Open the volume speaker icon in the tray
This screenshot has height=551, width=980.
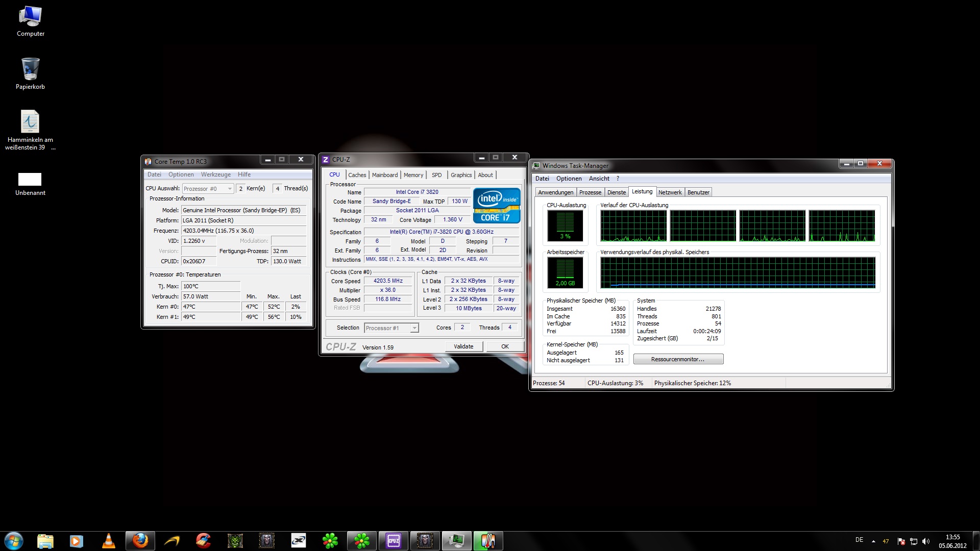click(x=926, y=541)
